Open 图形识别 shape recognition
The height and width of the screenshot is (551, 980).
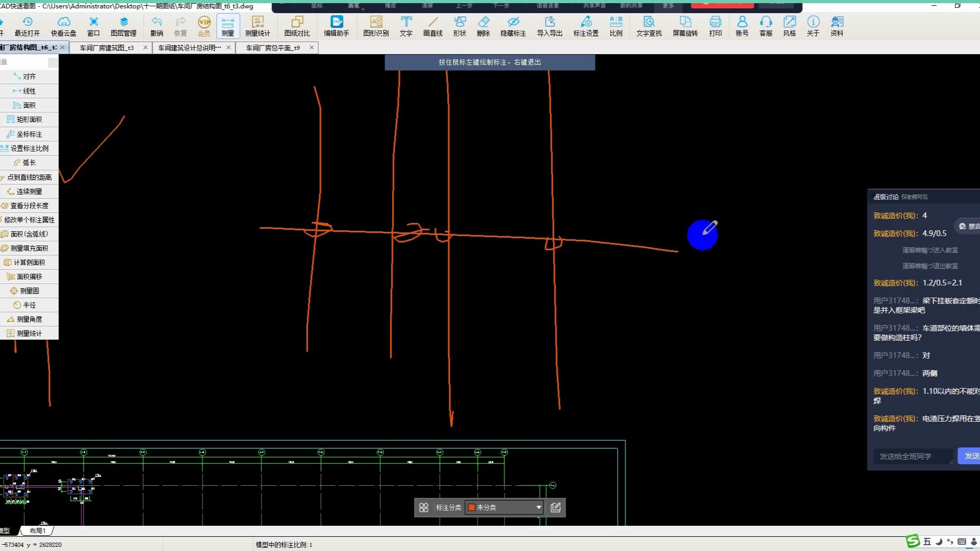(376, 26)
